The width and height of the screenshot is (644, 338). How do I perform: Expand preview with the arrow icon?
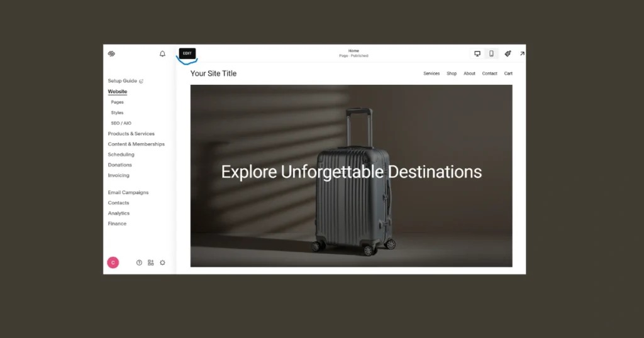click(x=522, y=54)
